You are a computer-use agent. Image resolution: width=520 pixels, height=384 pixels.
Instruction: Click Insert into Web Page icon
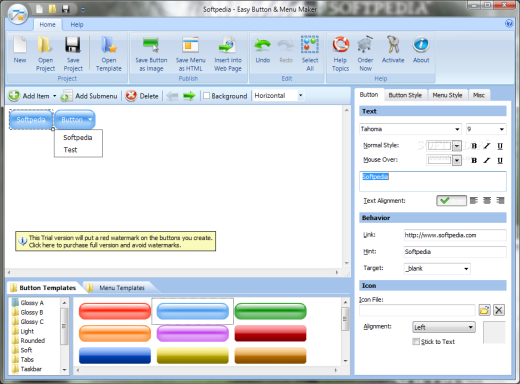228,45
